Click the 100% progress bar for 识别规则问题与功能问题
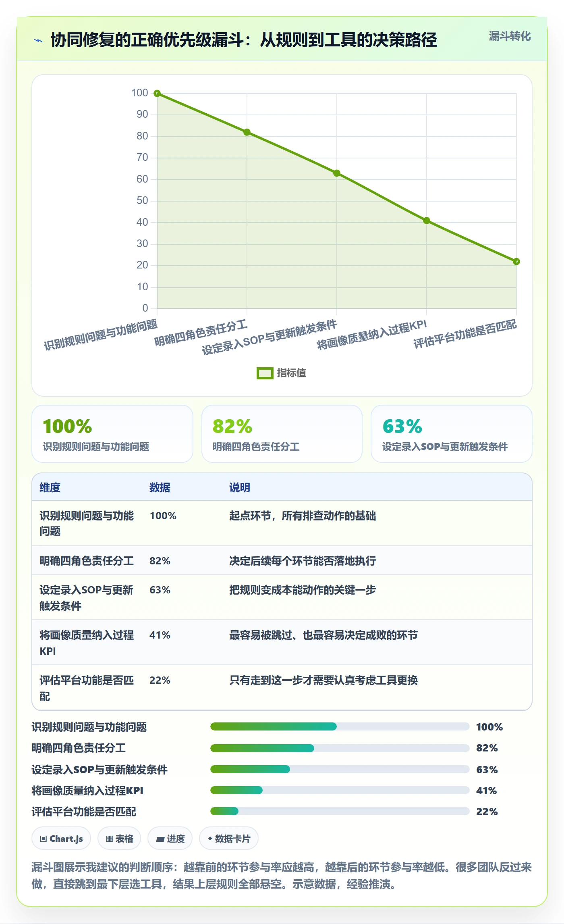This screenshot has width=564, height=924. coord(340,726)
